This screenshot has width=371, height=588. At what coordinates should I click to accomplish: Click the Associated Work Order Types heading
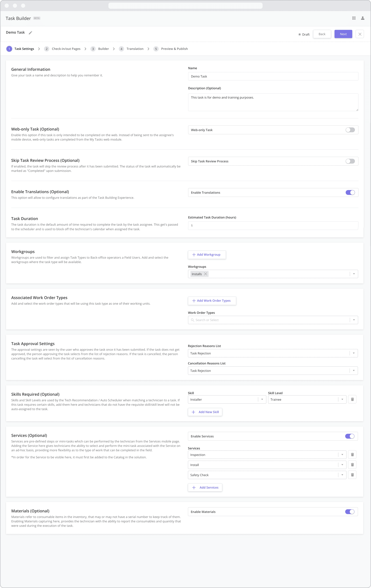[x=39, y=298]
